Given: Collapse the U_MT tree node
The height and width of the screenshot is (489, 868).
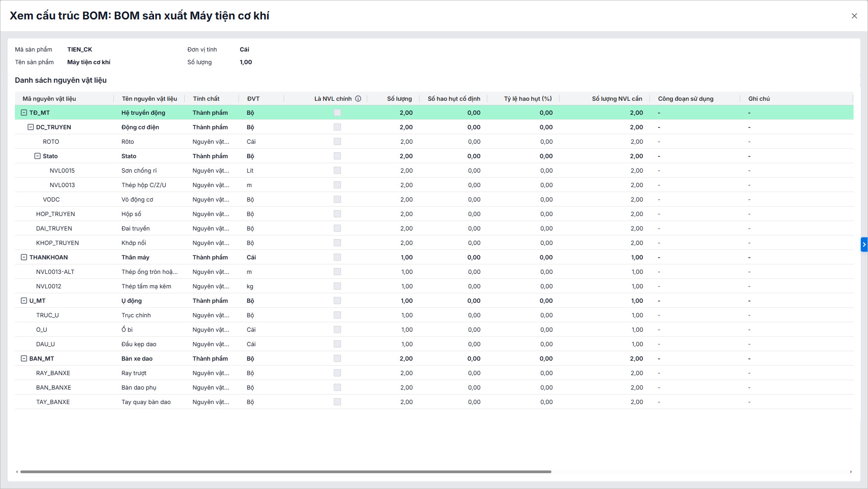Looking at the screenshot, I should (24, 301).
